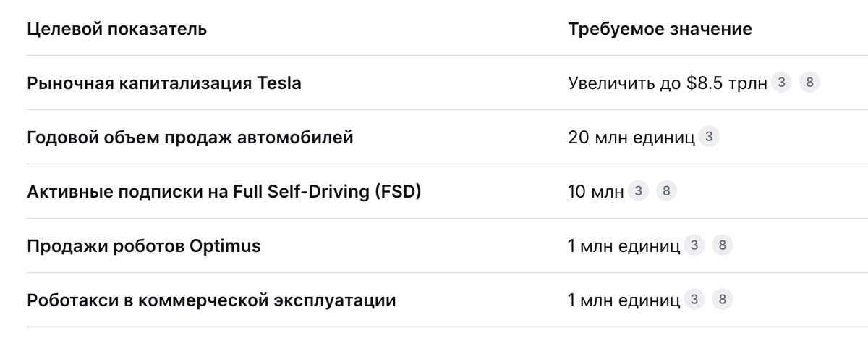Click the 20 млн единиц value text

click(x=631, y=138)
